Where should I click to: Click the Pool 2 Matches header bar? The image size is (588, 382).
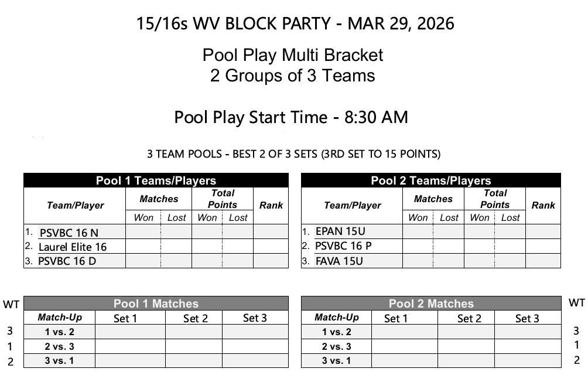[430, 303]
